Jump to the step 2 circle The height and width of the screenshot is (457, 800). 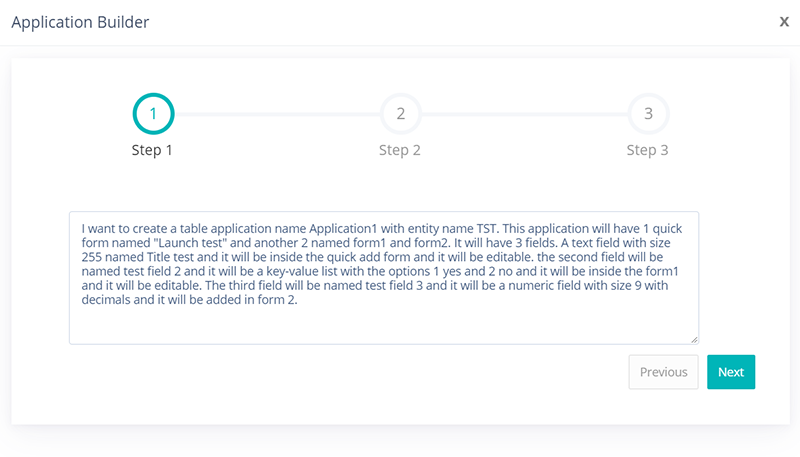(400, 114)
